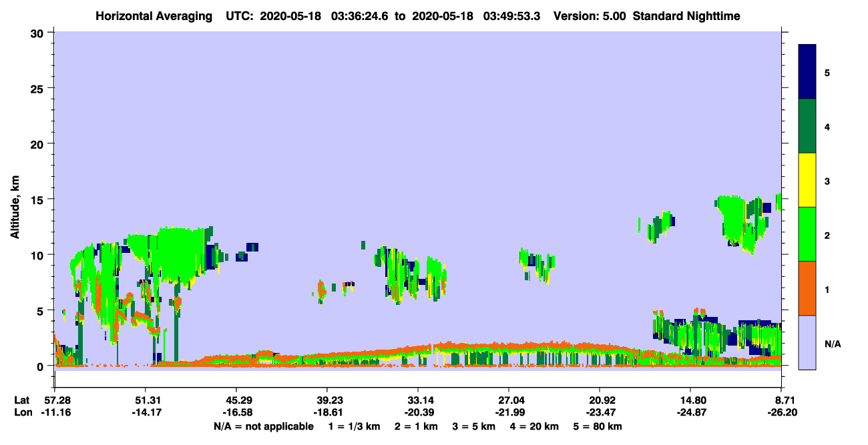Click the altitude tick label 25

(38, 88)
